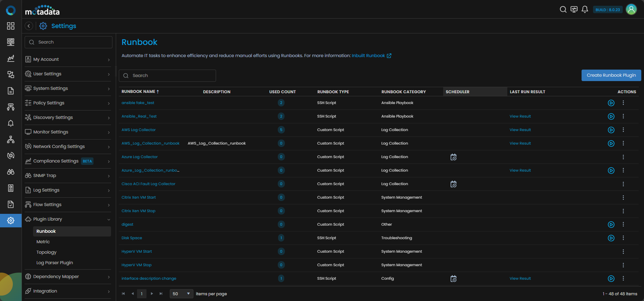Click the notification bell in top bar

[585, 9]
